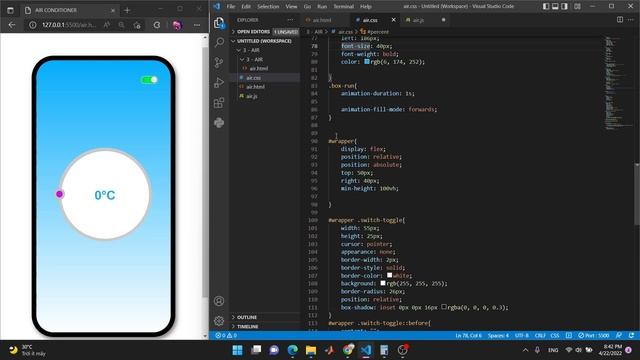Close the AIR CONDITIONER browser tab
The height and width of the screenshot is (360, 640).
(x=113, y=10)
